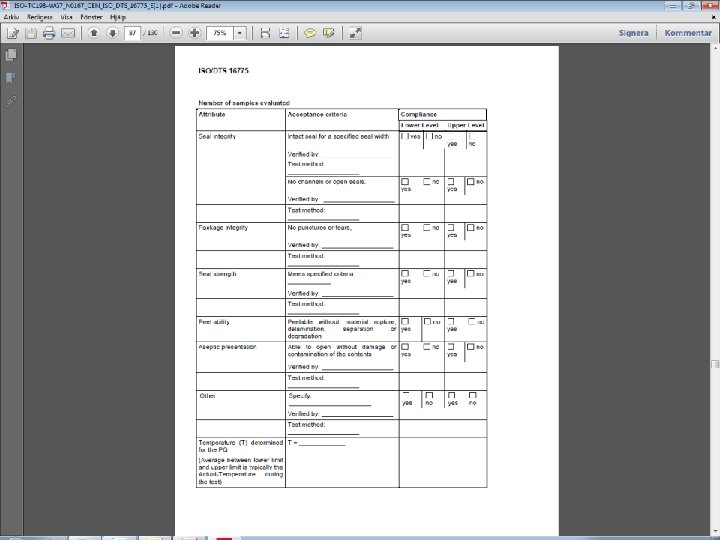Tick lower-level yes for No punctures row

[x=405, y=228]
